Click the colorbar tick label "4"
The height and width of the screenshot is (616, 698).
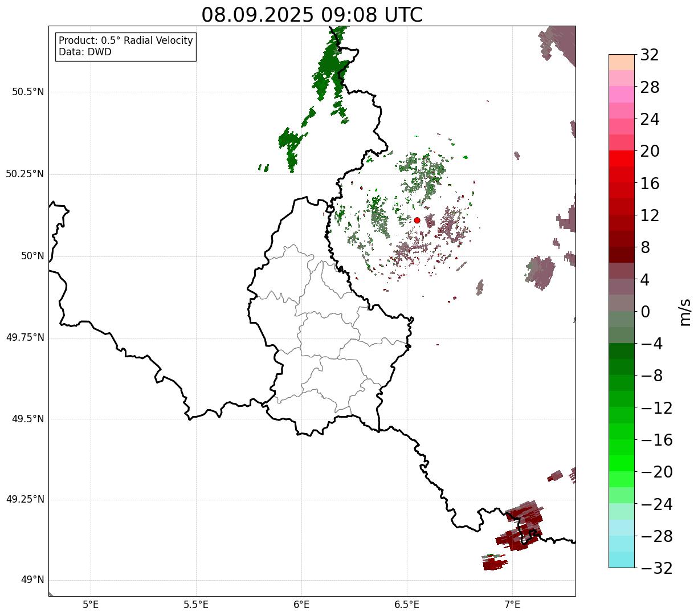[x=645, y=280]
